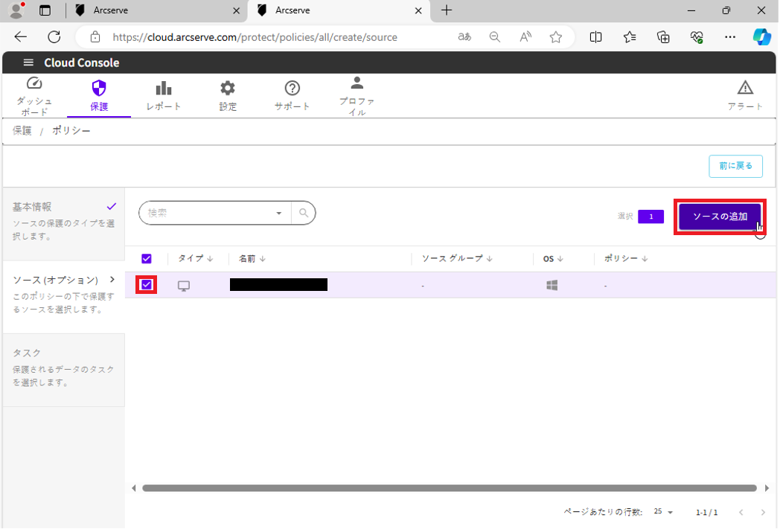Refresh the page in browser toolbar
The width and height of the screenshot is (780, 532).
[54, 37]
